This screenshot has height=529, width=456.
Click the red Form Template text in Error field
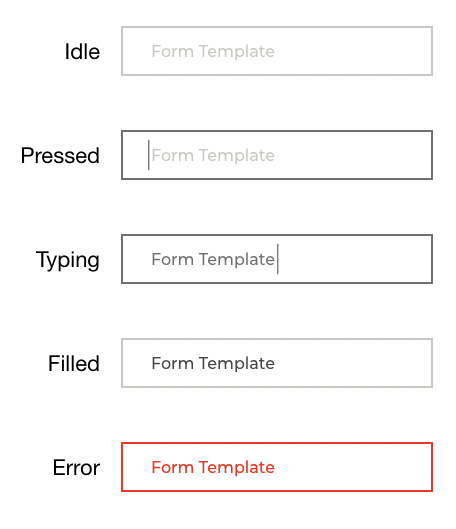click(x=213, y=468)
